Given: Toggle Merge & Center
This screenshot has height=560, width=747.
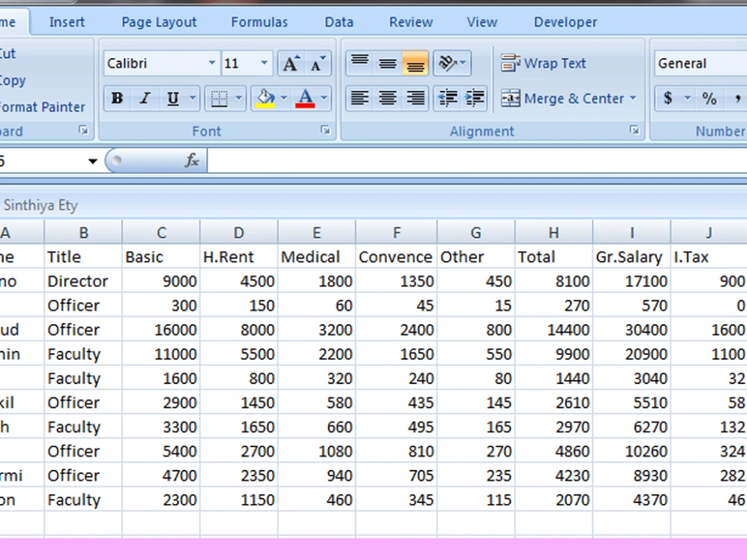Looking at the screenshot, I should tap(562, 98).
